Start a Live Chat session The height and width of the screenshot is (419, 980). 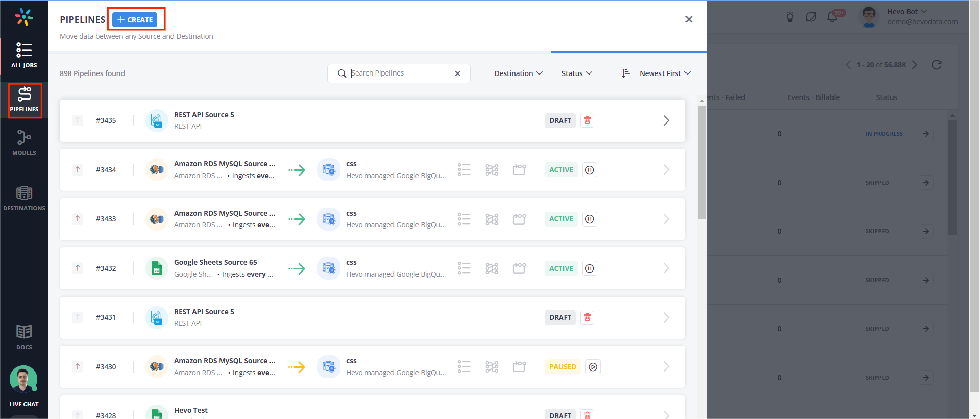(24, 386)
